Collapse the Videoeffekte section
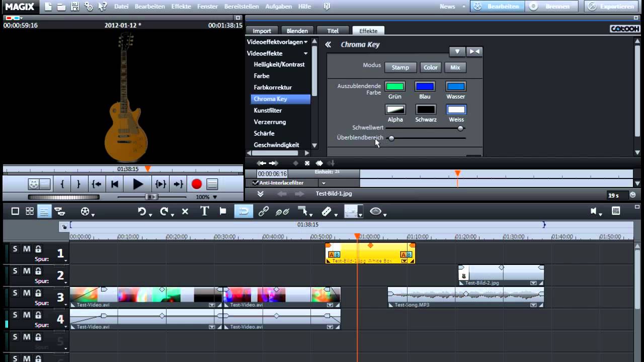The height and width of the screenshot is (362, 644). click(305, 53)
